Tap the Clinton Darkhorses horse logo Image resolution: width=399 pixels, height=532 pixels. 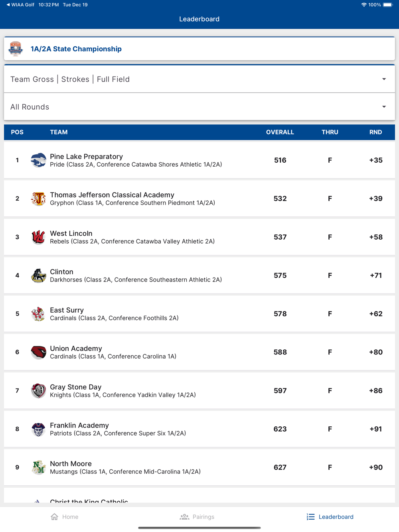click(38, 276)
